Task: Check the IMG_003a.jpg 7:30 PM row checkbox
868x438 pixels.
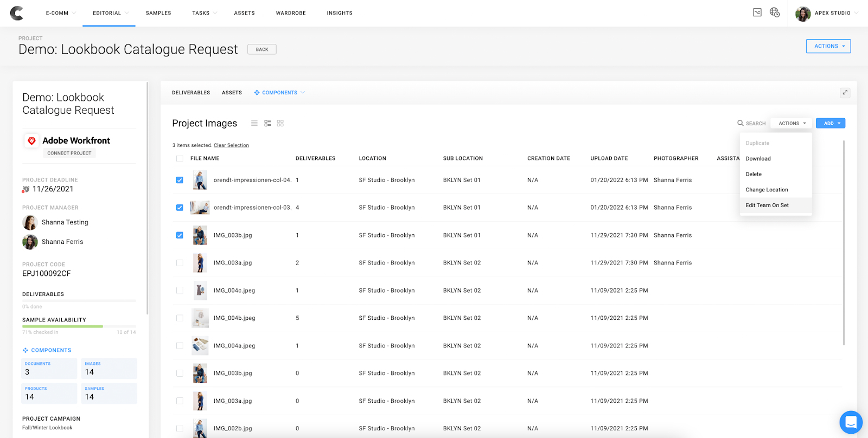Action: pyautogui.click(x=180, y=263)
